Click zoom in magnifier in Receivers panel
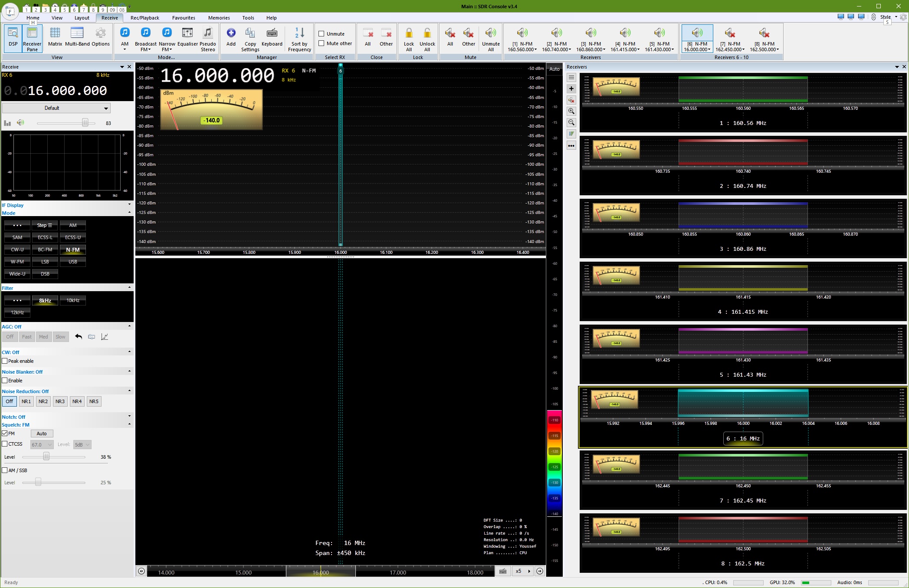Screen dimensions: 909x588 pyautogui.click(x=571, y=111)
